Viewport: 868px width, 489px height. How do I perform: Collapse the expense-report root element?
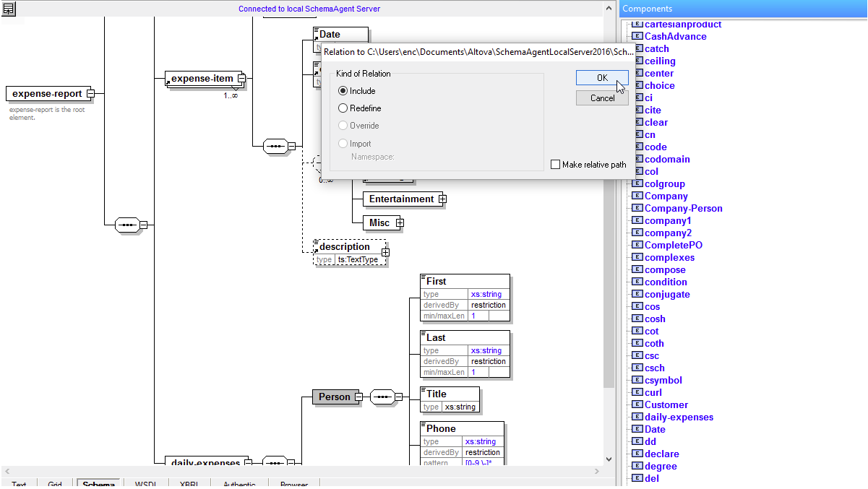coord(90,94)
